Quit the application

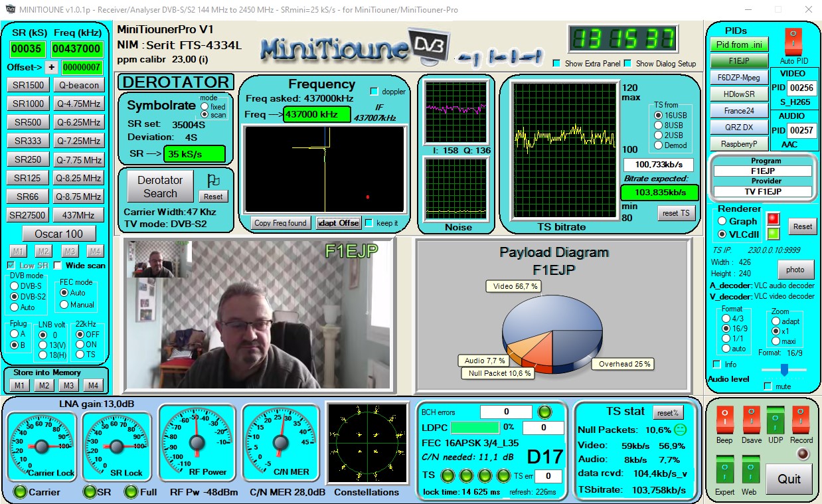pyautogui.click(x=789, y=479)
